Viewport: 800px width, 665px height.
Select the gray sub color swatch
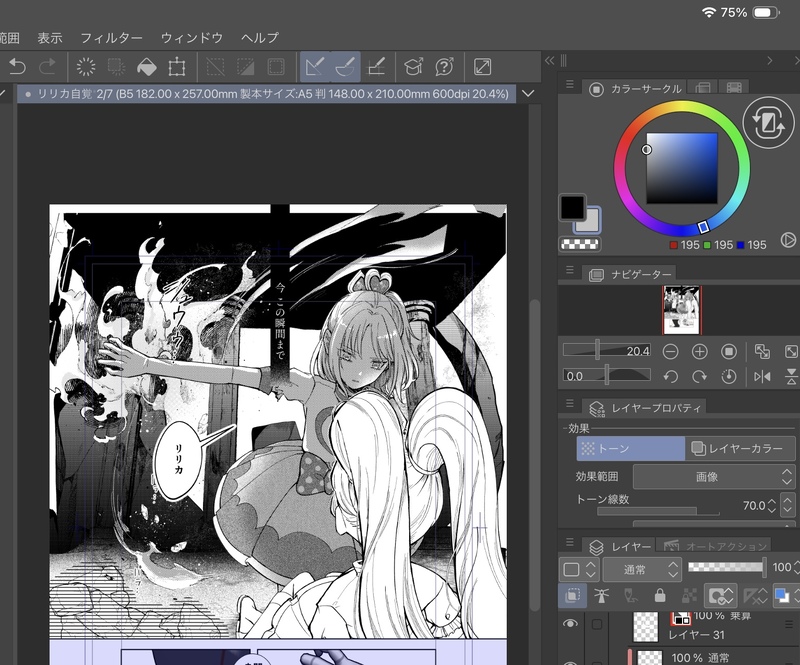click(x=590, y=221)
